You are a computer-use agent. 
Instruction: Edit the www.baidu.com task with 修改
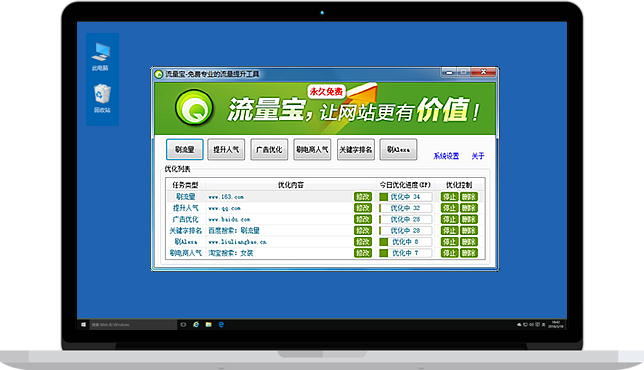(x=363, y=219)
